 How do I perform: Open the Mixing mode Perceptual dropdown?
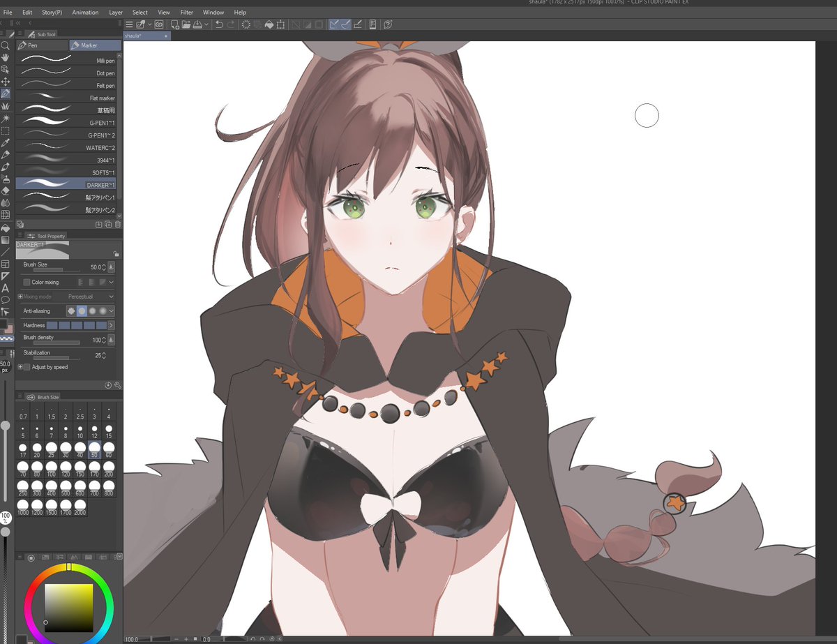(x=91, y=297)
